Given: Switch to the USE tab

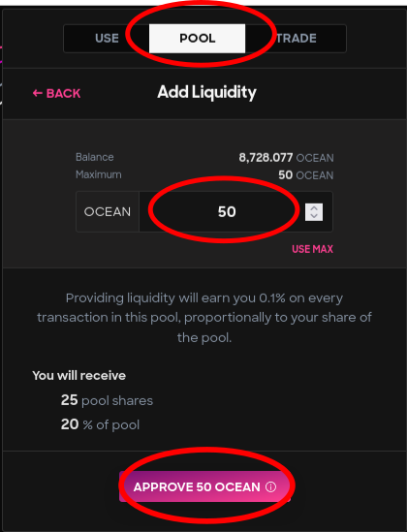Looking at the screenshot, I should (x=107, y=39).
